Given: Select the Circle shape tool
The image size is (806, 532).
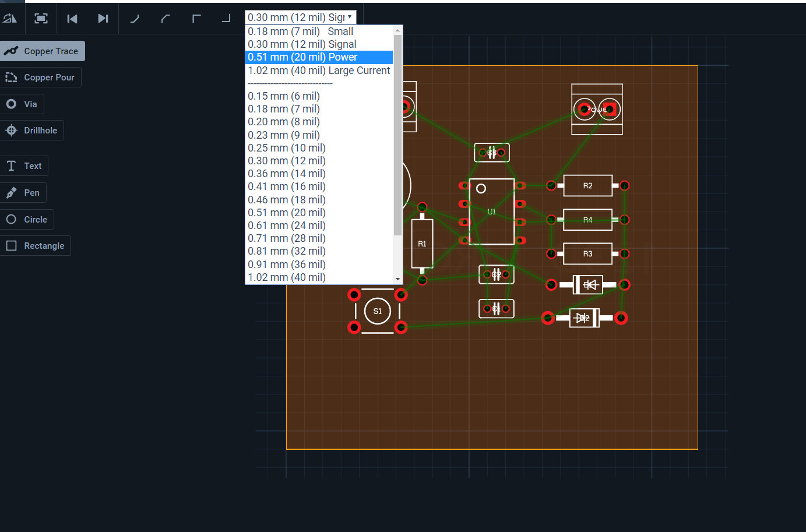Looking at the screenshot, I should [x=27, y=220].
